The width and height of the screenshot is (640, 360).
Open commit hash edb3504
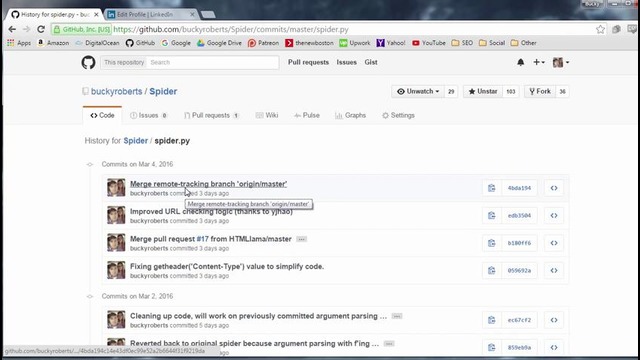[x=519, y=216]
